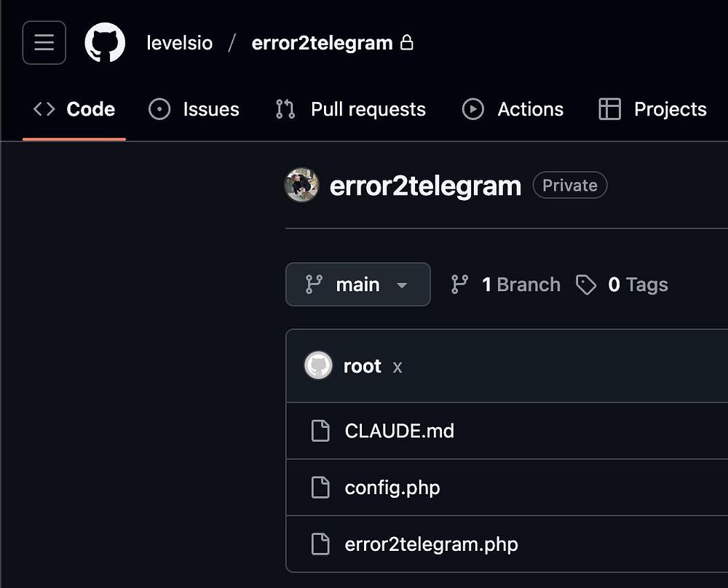Viewport: 728px width, 588px height.
Task: Click the config.php file icon
Action: [320, 488]
